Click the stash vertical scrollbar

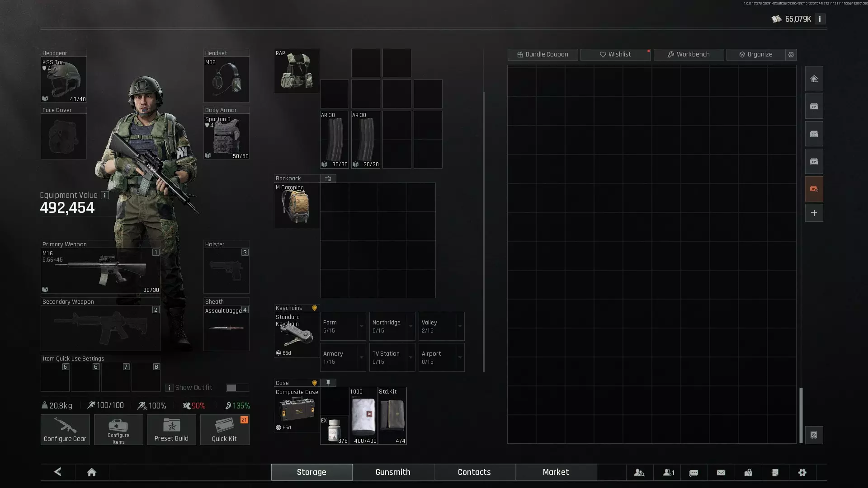point(801,415)
